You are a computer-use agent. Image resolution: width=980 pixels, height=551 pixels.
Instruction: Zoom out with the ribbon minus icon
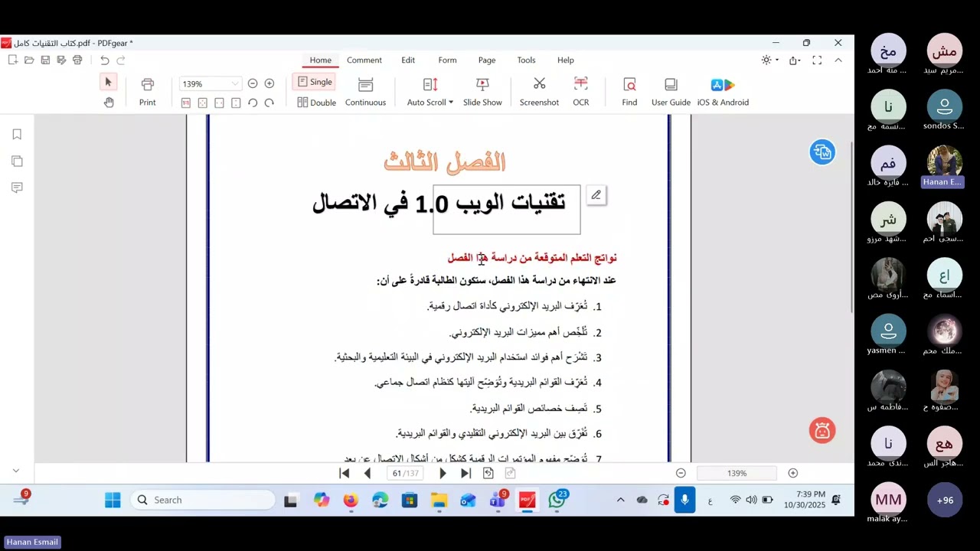click(253, 83)
